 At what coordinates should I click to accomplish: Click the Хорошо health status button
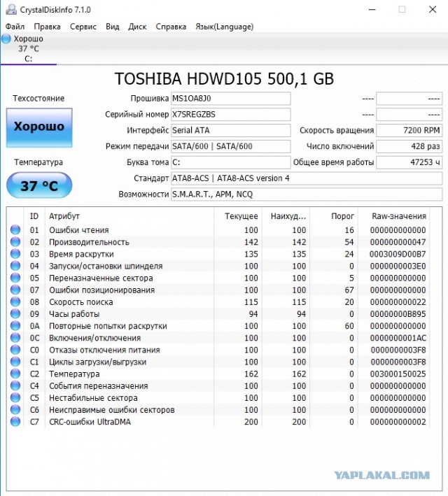pos(39,127)
